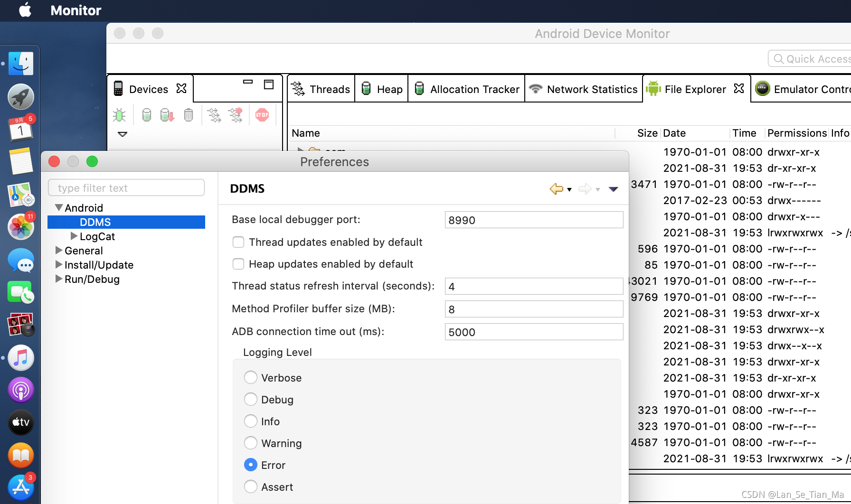Switch to the Allocation Tracker tab
851x504 pixels.
tap(467, 89)
